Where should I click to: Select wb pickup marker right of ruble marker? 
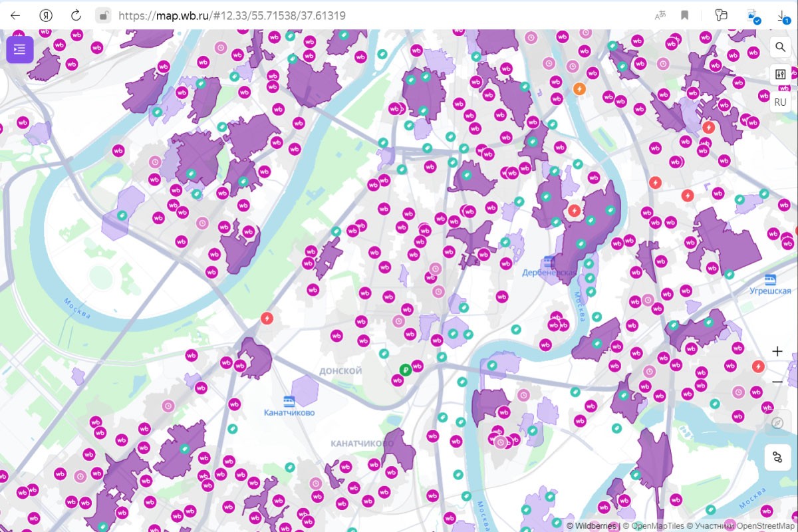418,365
